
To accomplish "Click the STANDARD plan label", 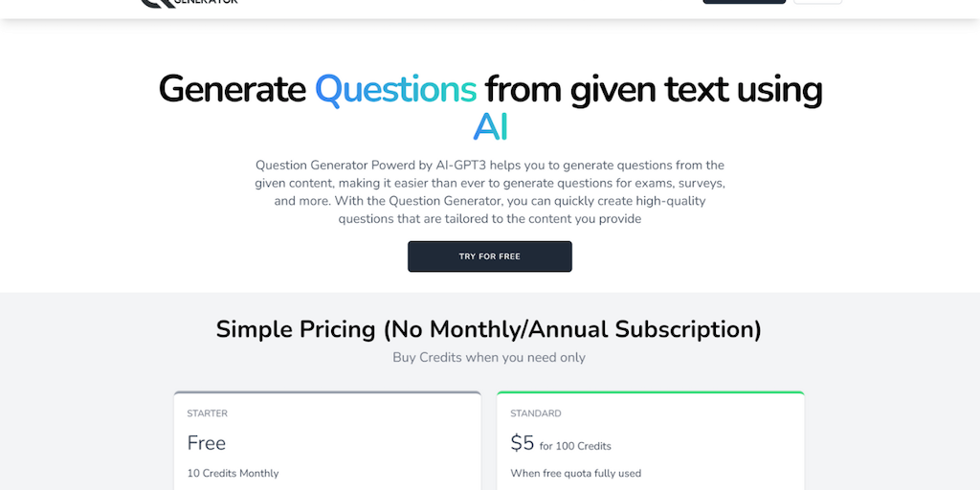I will tap(536, 413).
